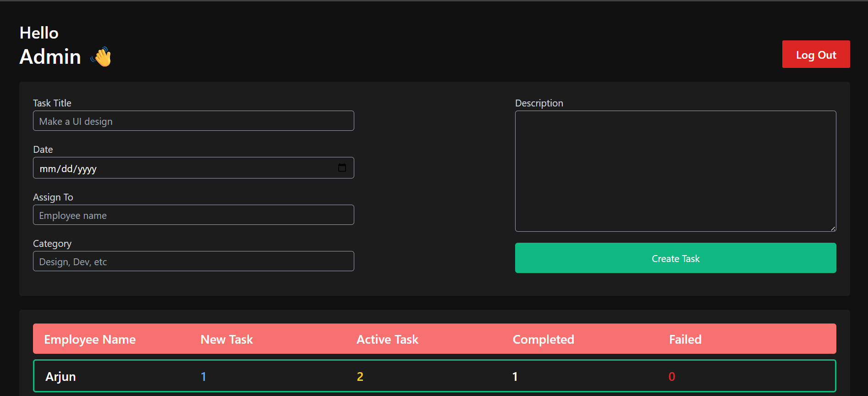Open the date picker calendar icon

click(342, 168)
